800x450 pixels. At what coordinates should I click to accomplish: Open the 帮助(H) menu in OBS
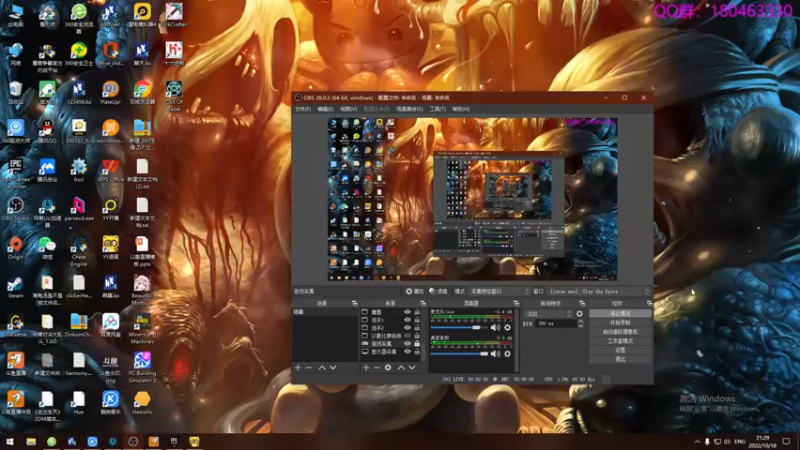click(461, 109)
